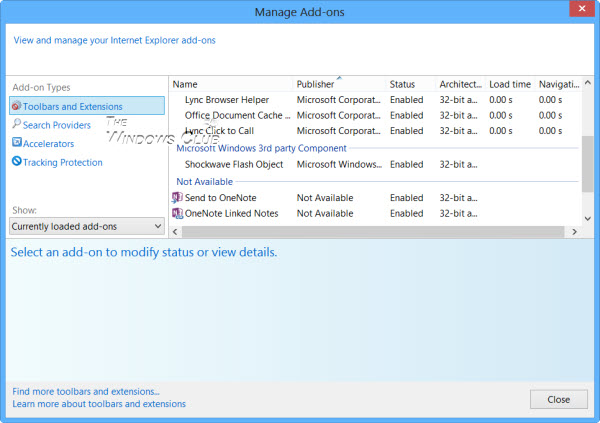Click the Close button
The height and width of the screenshot is (423, 600).
559,399
